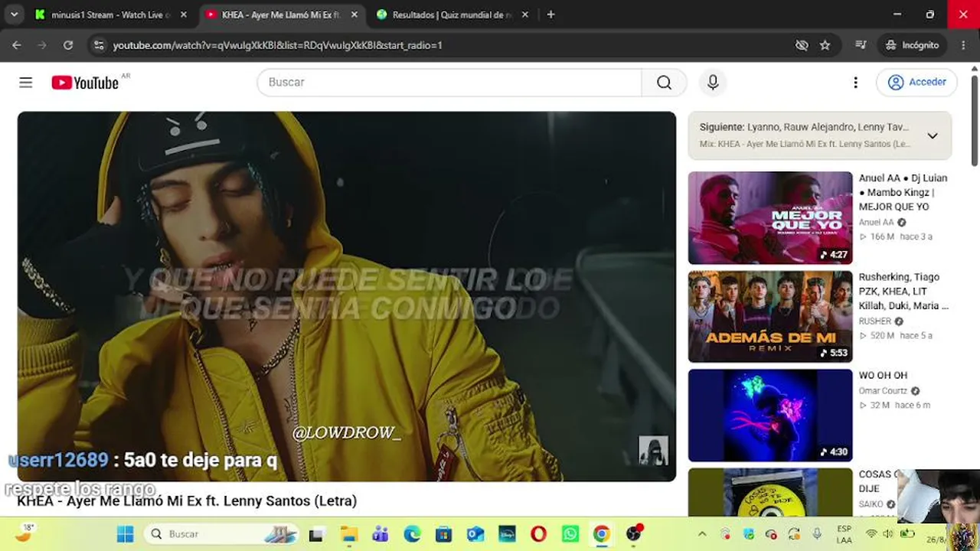
Task: Switch to the minusis1 Stream tab
Action: pos(111,15)
